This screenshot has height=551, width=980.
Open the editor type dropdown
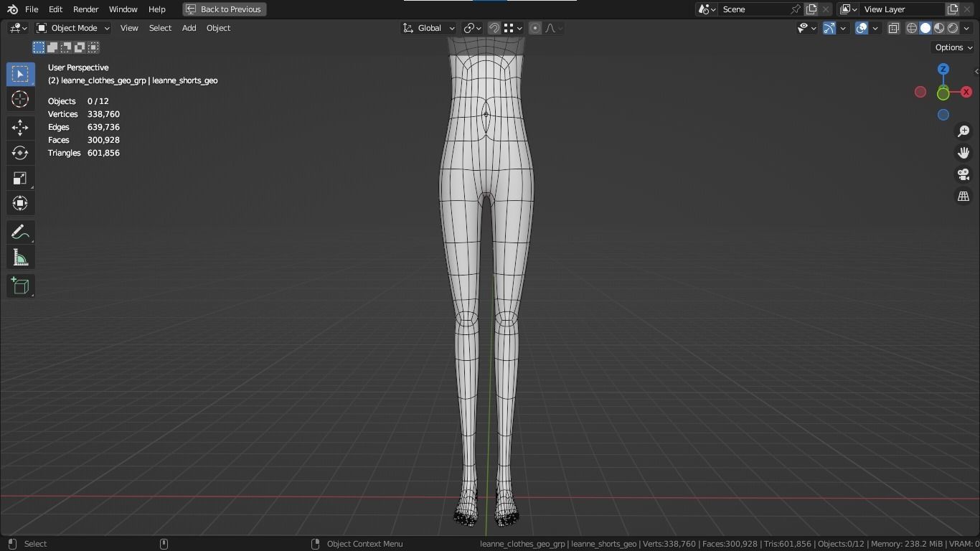[18, 28]
